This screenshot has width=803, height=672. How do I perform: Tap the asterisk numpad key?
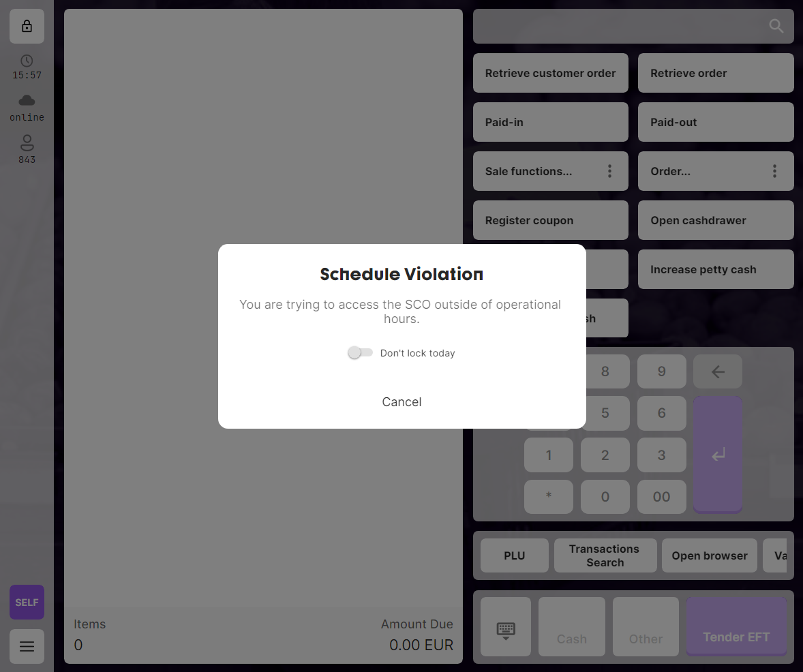pos(549,496)
